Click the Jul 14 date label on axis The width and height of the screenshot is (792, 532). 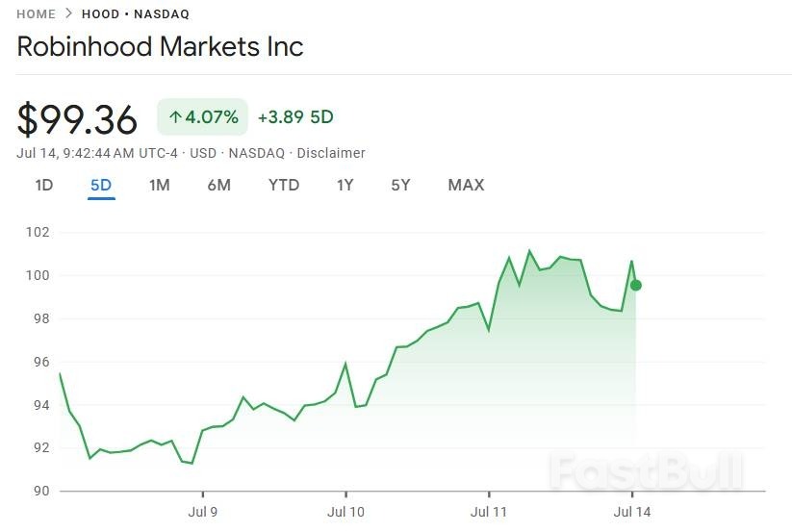(632, 512)
